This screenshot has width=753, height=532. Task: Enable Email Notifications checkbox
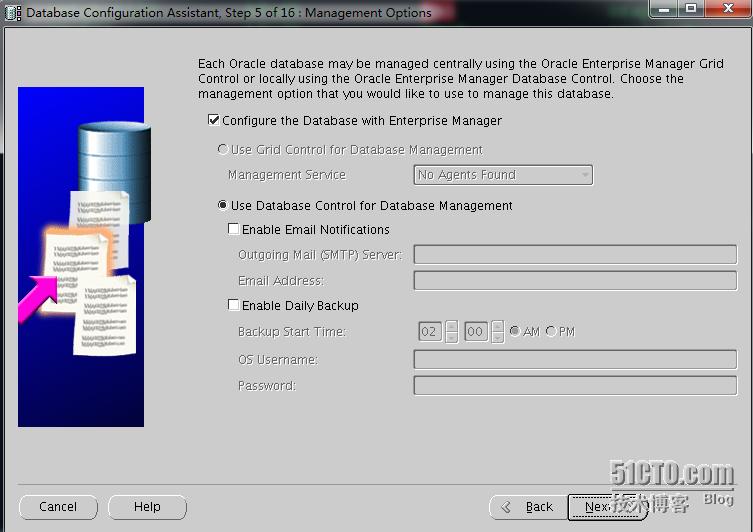pyautogui.click(x=233, y=229)
